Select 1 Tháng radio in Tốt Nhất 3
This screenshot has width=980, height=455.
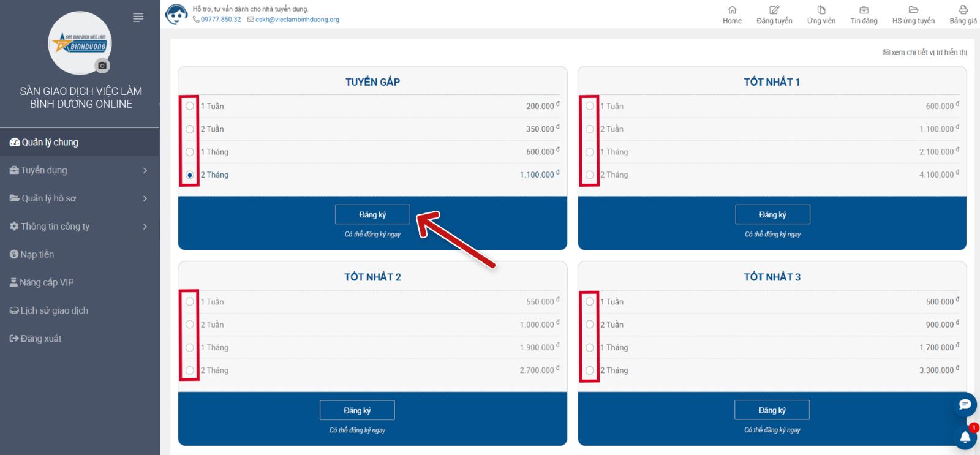pyautogui.click(x=589, y=348)
